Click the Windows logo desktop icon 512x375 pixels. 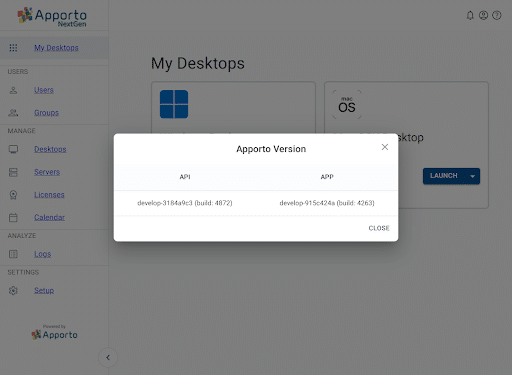click(x=174, y=104)
